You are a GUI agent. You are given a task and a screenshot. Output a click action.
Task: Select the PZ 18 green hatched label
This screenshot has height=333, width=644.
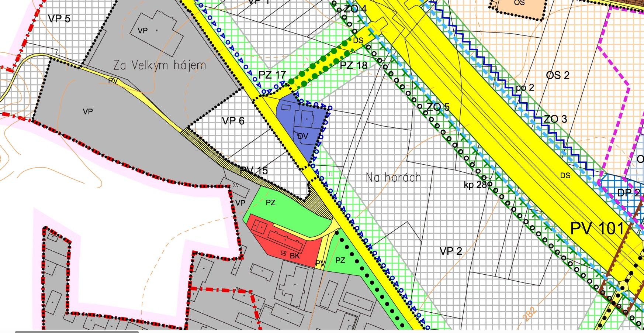click(x=354, y=66)
